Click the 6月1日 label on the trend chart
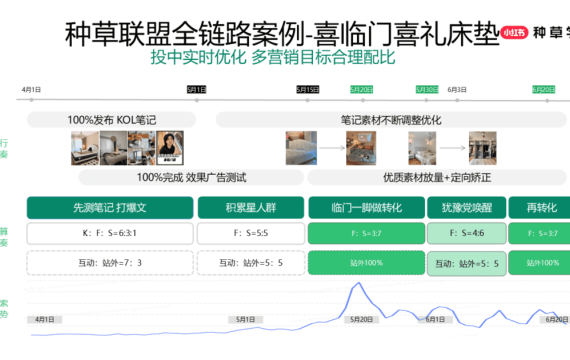570x360 pixels. point(435,319)
